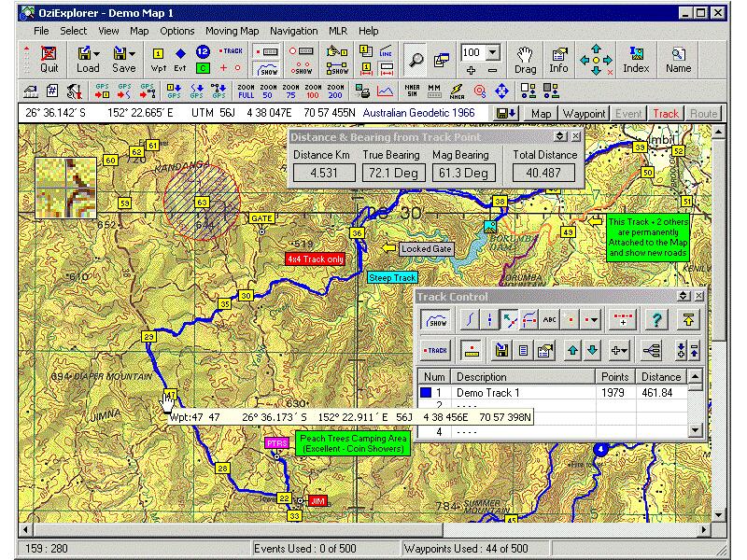The image size is (747, 560).
Task: Toggle Show track button in Track Control
Action: coord(435,320)
